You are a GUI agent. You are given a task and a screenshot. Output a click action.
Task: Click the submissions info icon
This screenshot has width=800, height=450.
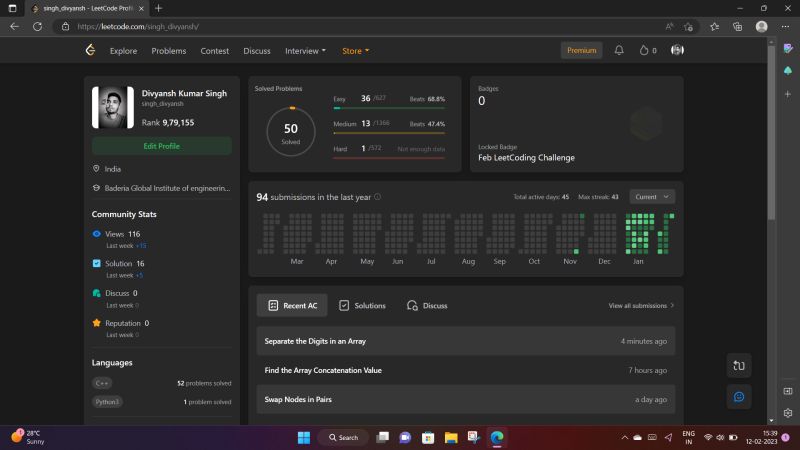[x=378, y=197]
